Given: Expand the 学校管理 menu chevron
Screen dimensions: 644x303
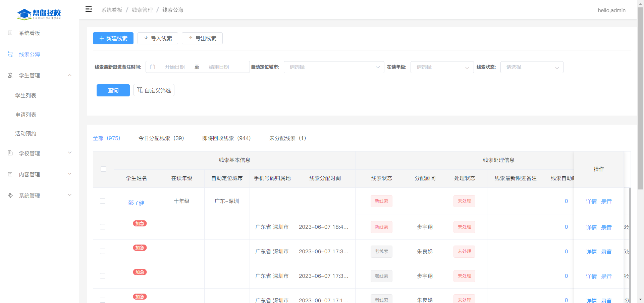Looking at the screenshot, I should point(70,153).
